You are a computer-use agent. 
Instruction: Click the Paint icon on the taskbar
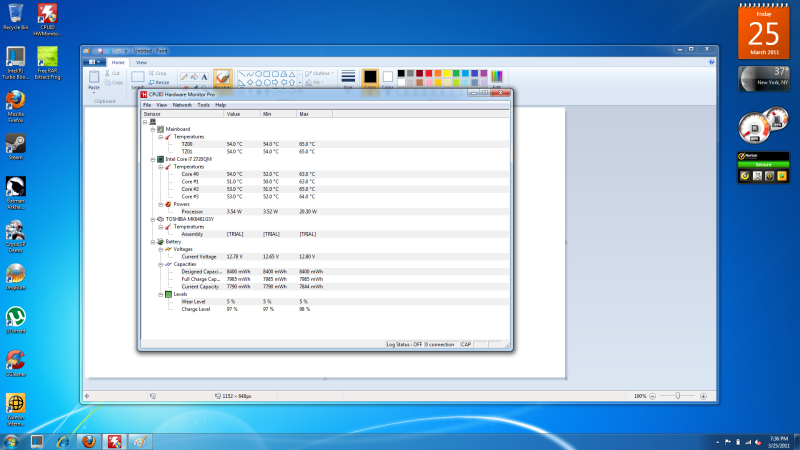140,441
